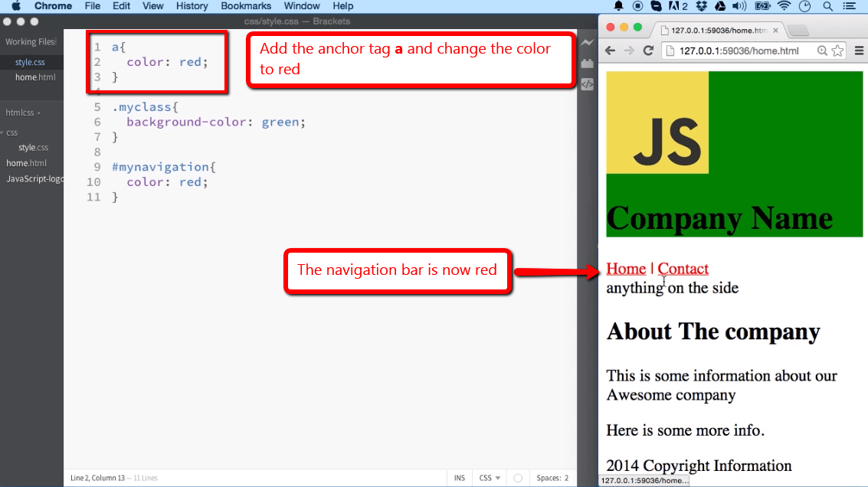Viewport: 868px width, 487px height.
Task: Open the History menu
Action: (x=192, y=6)
